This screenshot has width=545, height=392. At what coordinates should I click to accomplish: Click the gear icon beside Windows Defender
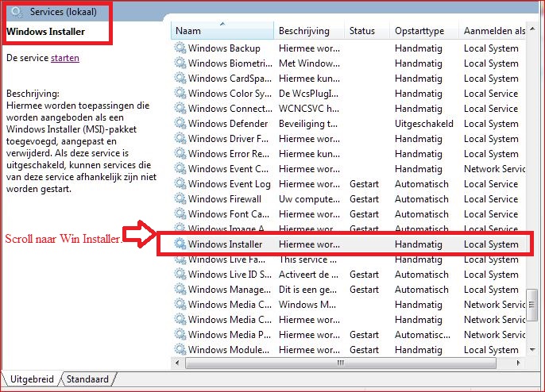(180, 124)
